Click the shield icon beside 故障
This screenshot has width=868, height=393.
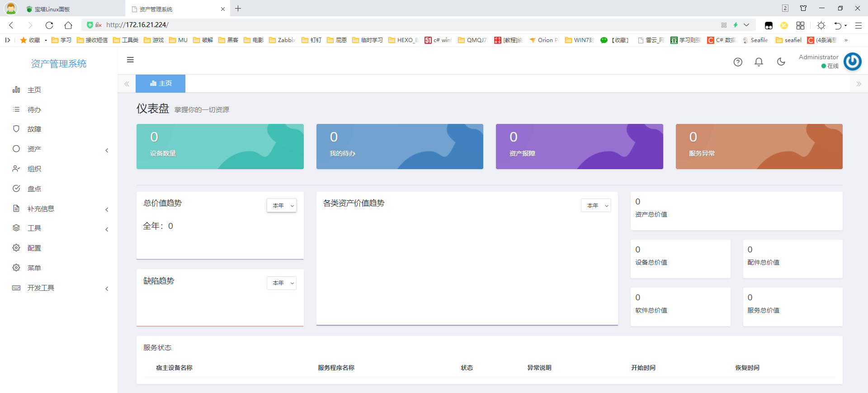click(16, 129)
